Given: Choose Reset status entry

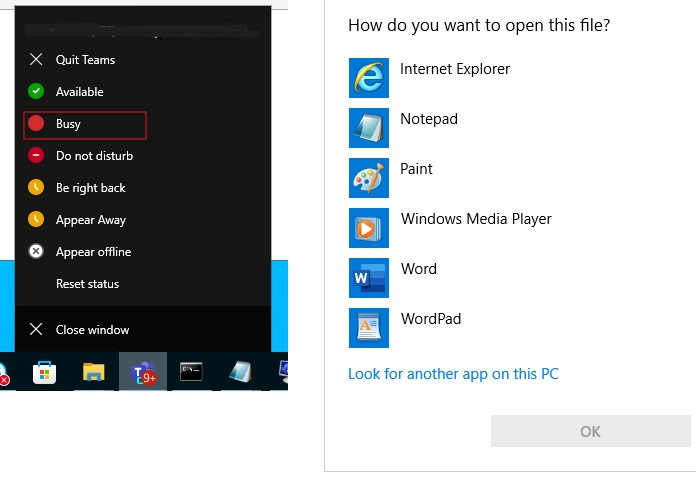Looking at the screenshot, I should pyautogui.click(x=143, y=284).
